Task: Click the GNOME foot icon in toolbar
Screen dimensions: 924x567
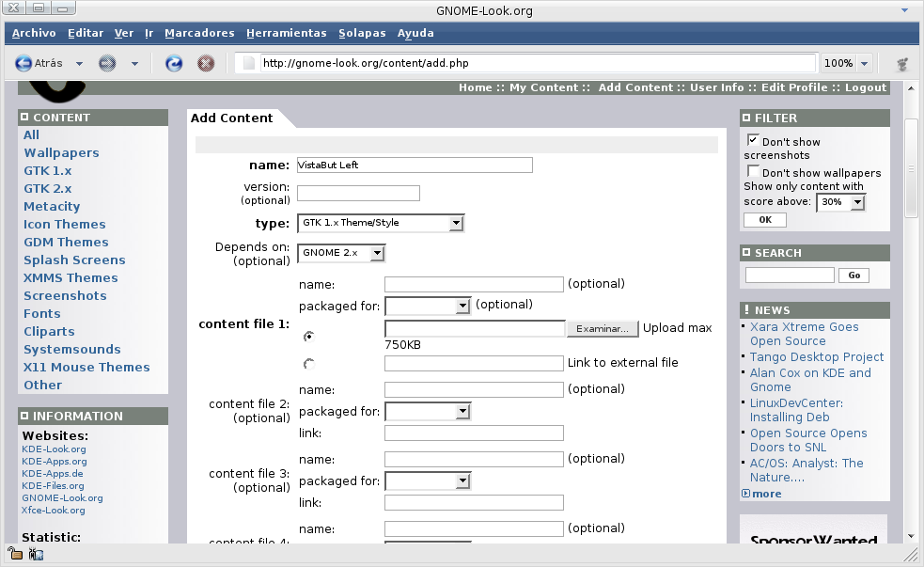Action: (x=902, y=64)
